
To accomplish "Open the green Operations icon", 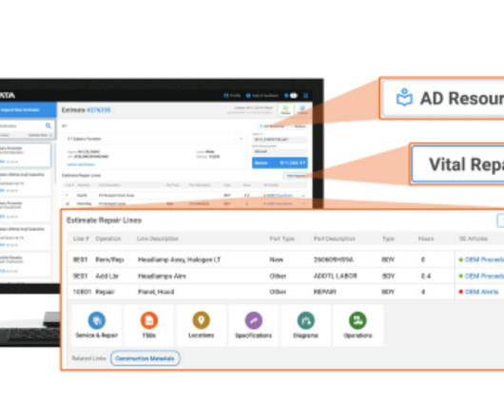I will (x=358, y=320).
